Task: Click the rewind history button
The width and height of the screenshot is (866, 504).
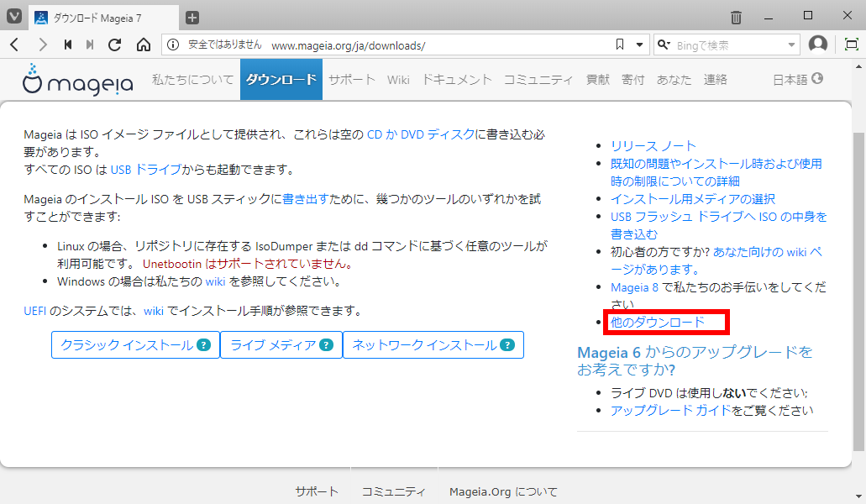Action: click(x=68, y=45)
